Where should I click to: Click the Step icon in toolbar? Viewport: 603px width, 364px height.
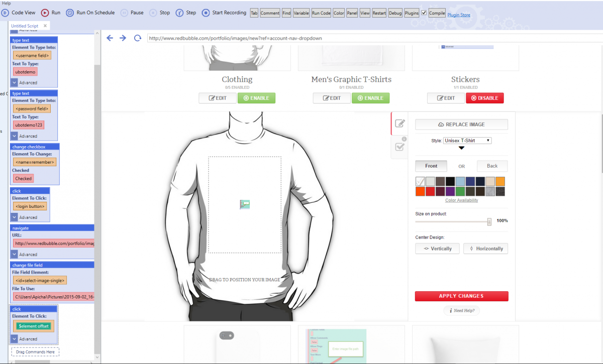pyautogui.click(x=179, y=13)
